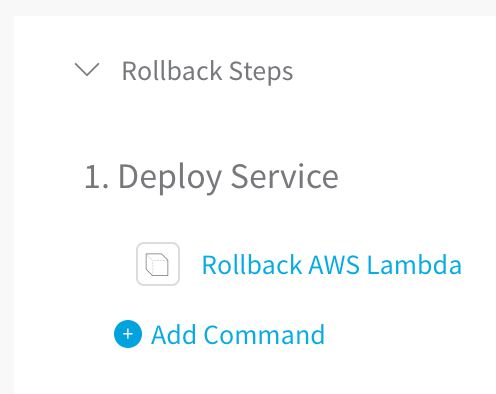Click the cube icon beside Rollback AWS Lambda
496x394 pixels.
158,264
